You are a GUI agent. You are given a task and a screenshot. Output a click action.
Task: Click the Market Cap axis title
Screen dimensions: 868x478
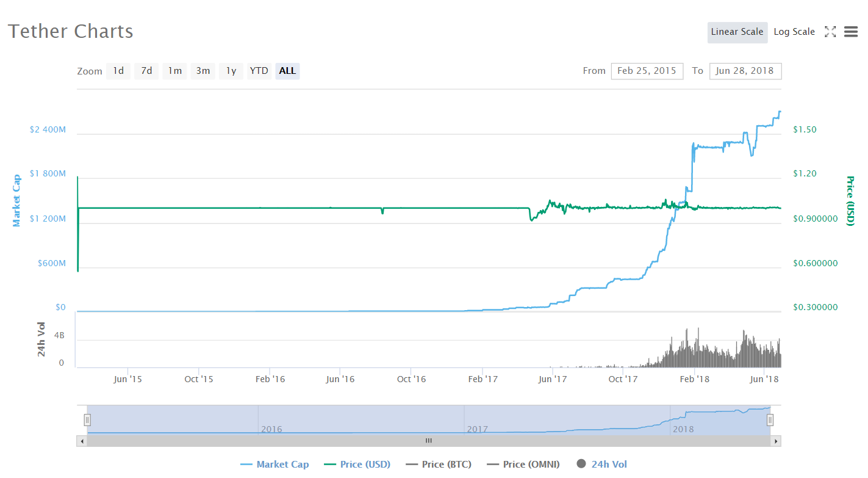16,200
